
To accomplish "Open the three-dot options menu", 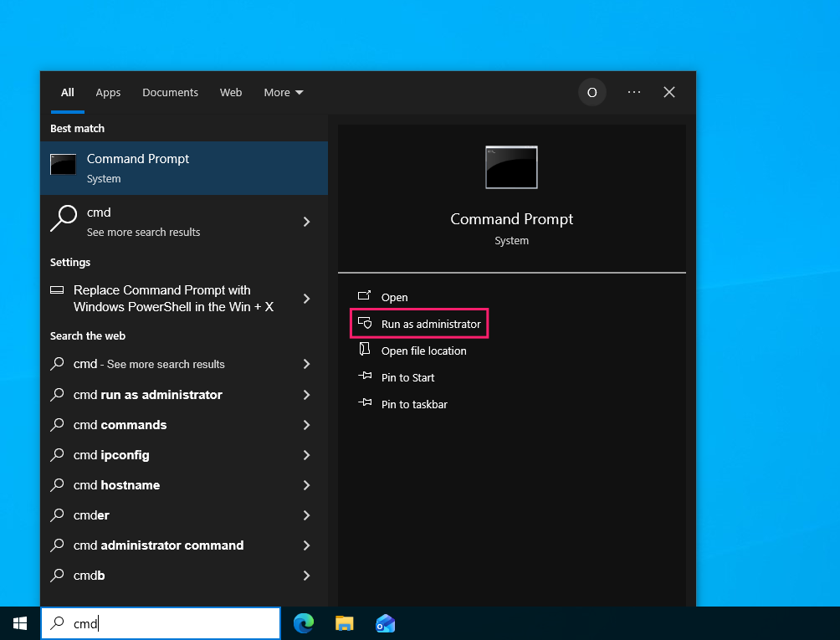I will 634,92.
